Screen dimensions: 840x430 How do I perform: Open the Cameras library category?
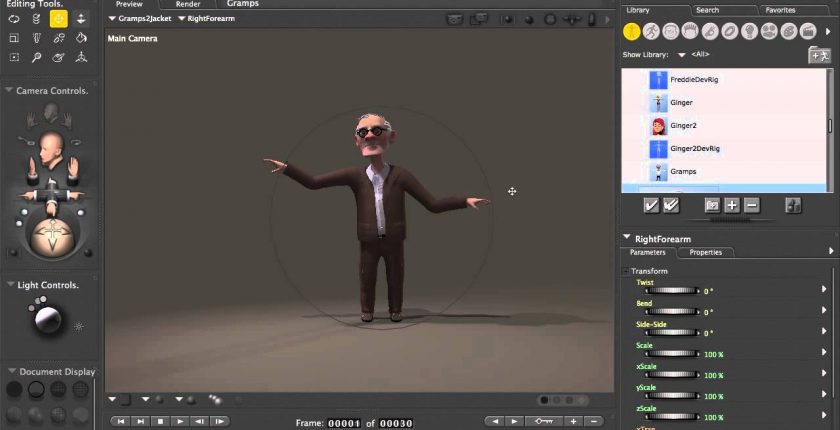(769, 32)
